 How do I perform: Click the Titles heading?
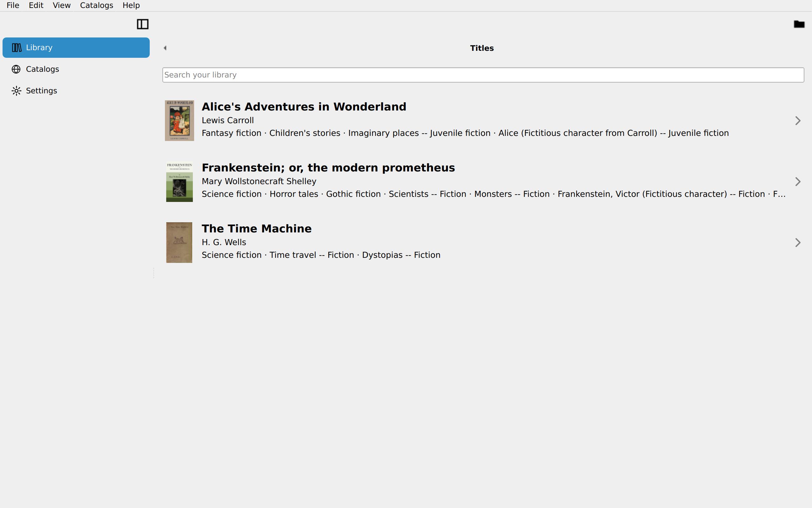(x=481, y=48)
